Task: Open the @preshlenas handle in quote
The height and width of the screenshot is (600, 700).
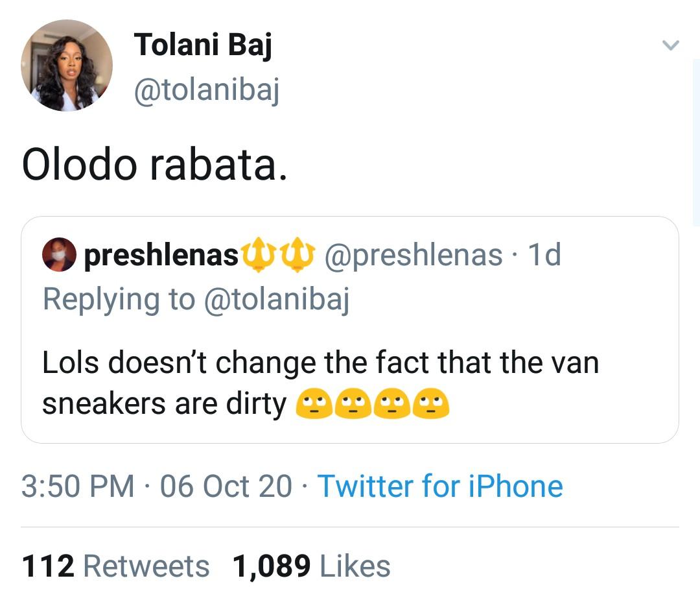Action: (414, 256)
